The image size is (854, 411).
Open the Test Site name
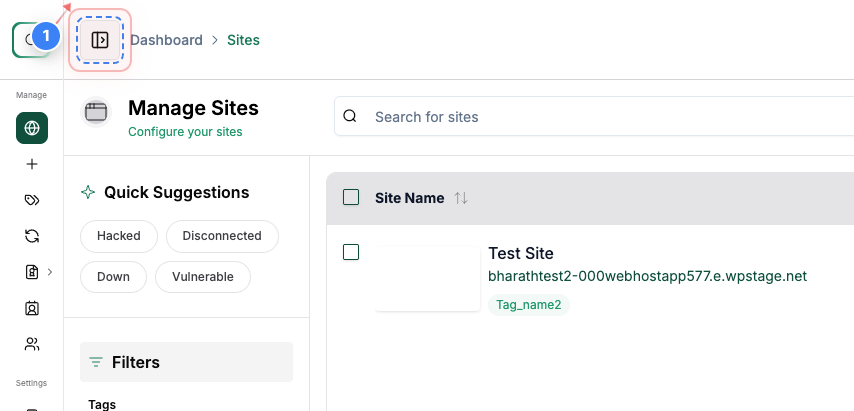(x=521, y=253)
